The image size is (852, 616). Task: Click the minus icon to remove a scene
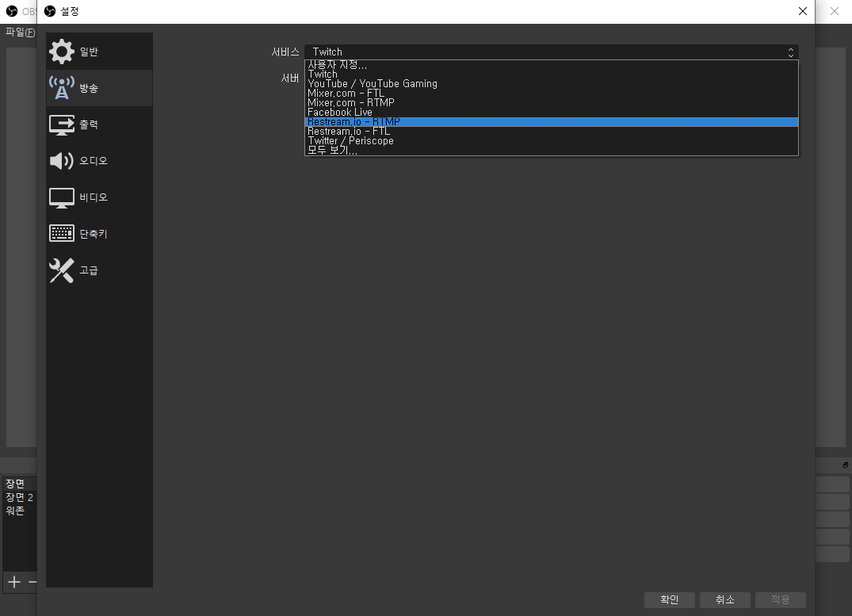click(32, 582)
